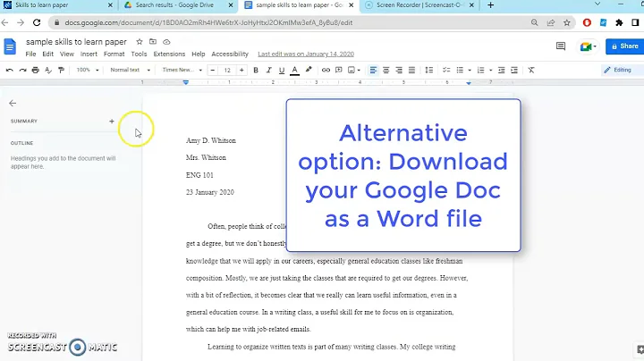Select the Paint format tool
The height and width of the screenshot is (361, 644).
61,71
